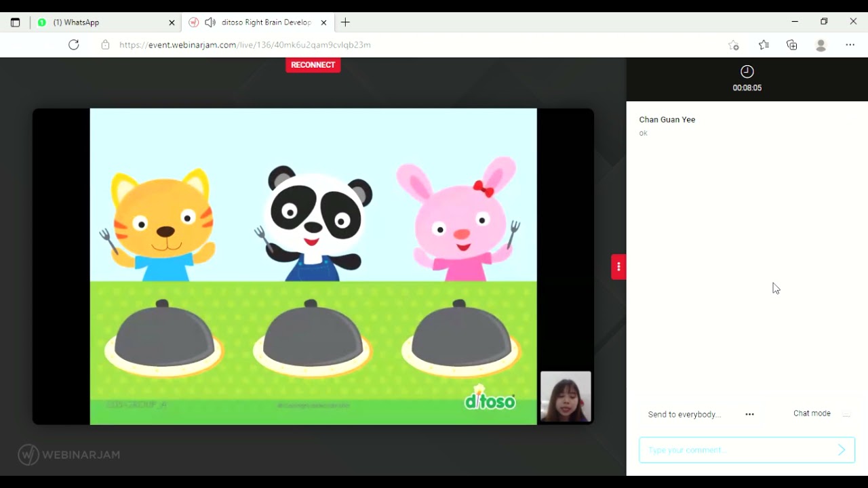Click the red RECONNECT button
868x488 pixels.
313,65
